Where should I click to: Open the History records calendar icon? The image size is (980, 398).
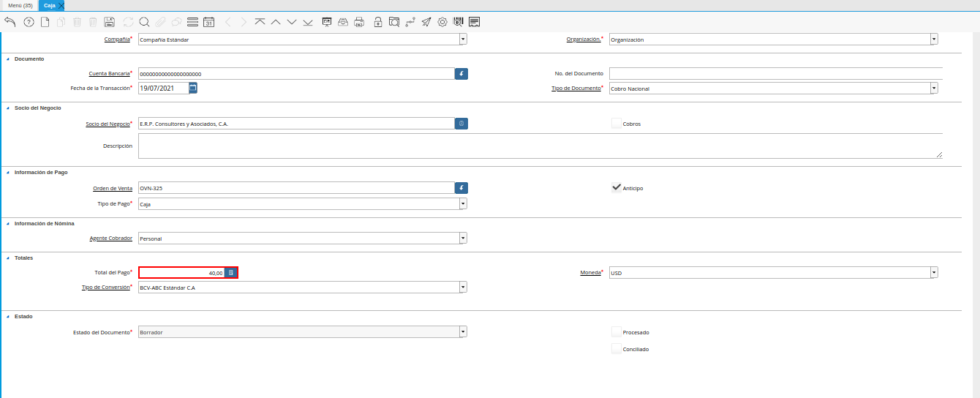point(208,22)
